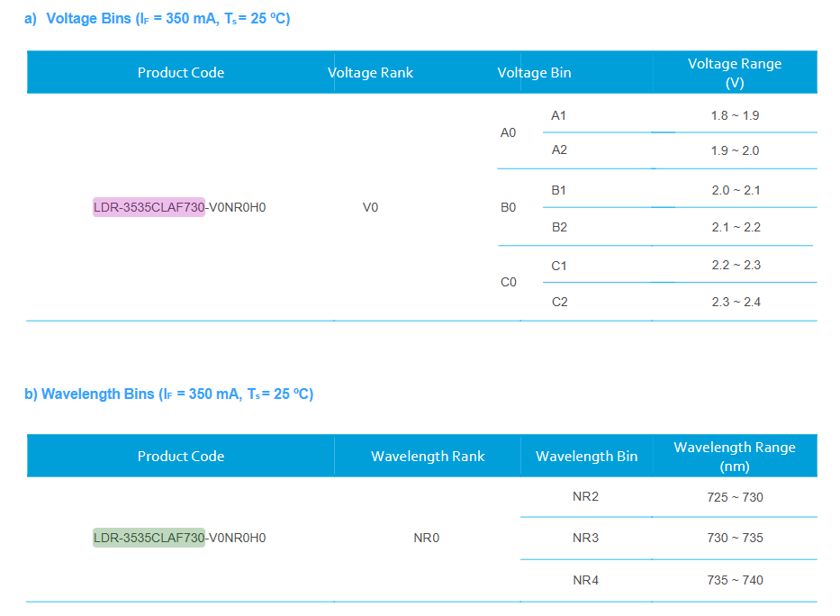Viewport: 840px width, 616px height.
Task: Click the C0 voltage bin cell
Action: click(x=509, y=282)
